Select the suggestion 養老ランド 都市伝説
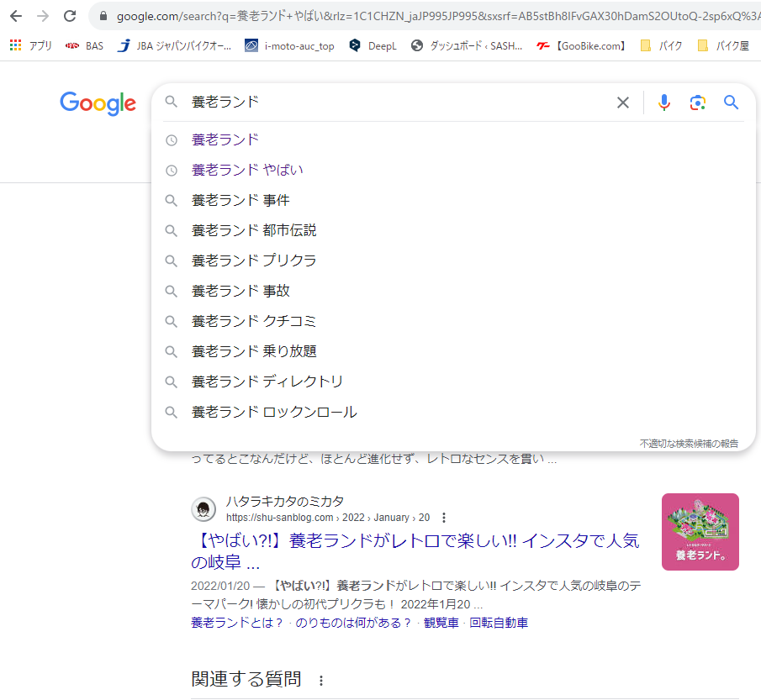Viewport: 761px width, 700px height. point(453,230)
